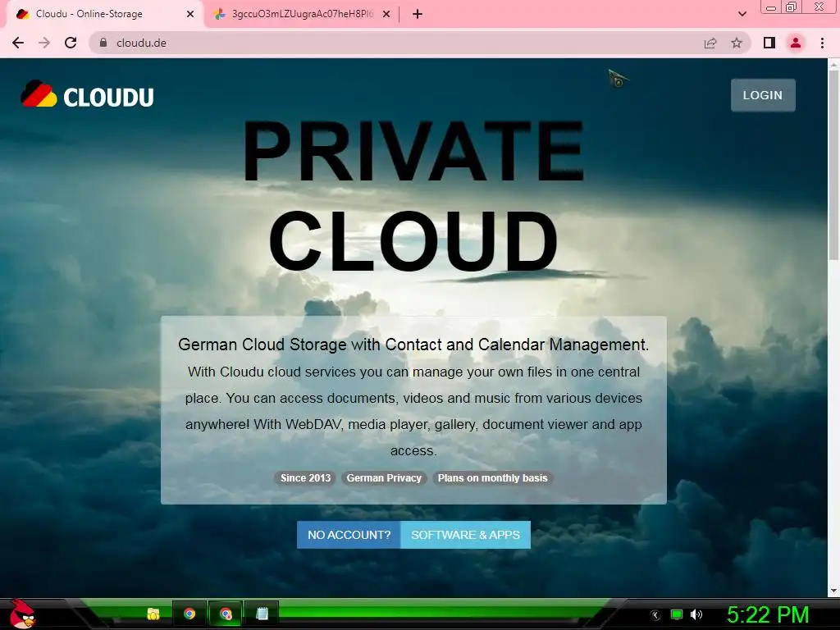Click the volume speaker tray icon

(696, 614)
